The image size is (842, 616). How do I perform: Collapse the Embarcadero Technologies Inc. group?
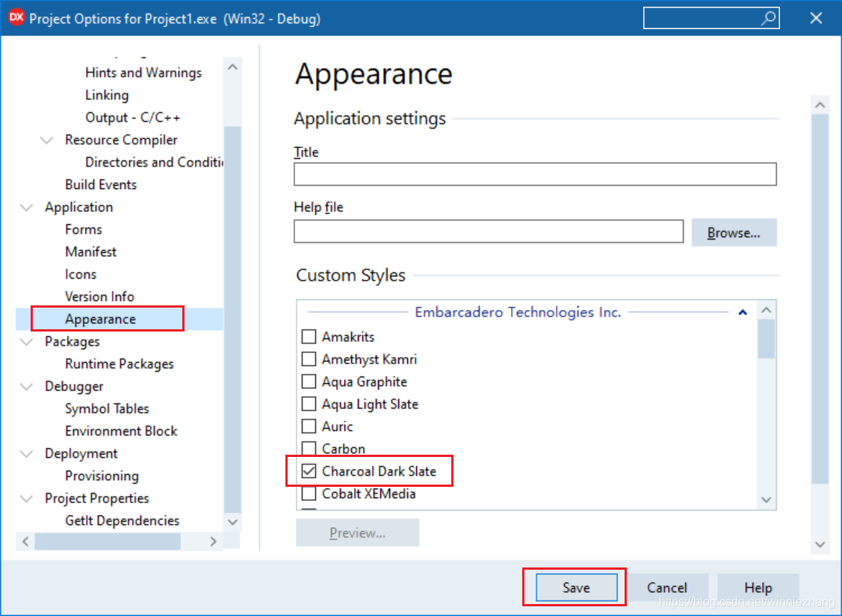[x=743, y=312]
